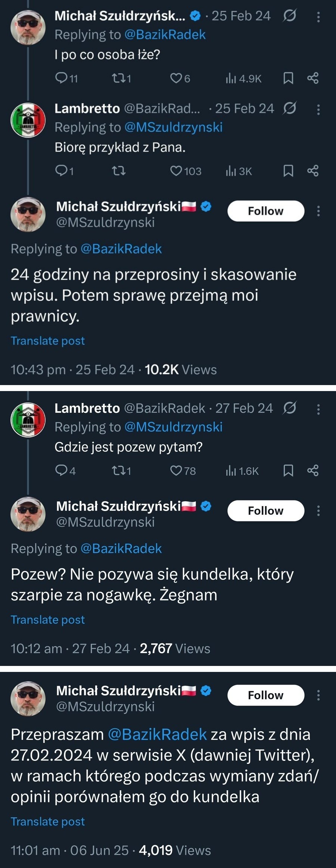Share the "Biorę przykład z Pana" post

pyautogui.click(x=313, y=171)
